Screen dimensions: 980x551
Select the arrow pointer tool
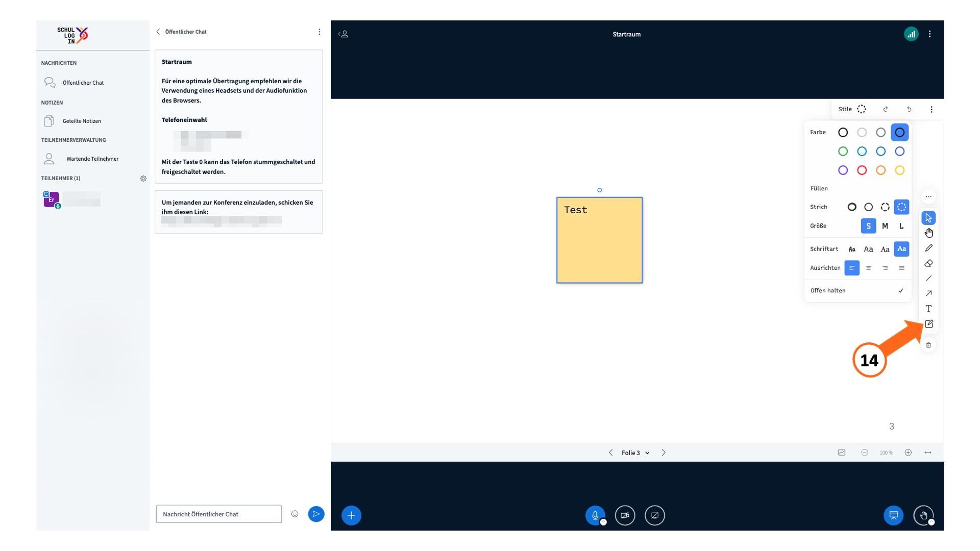[x=928, y=218]
